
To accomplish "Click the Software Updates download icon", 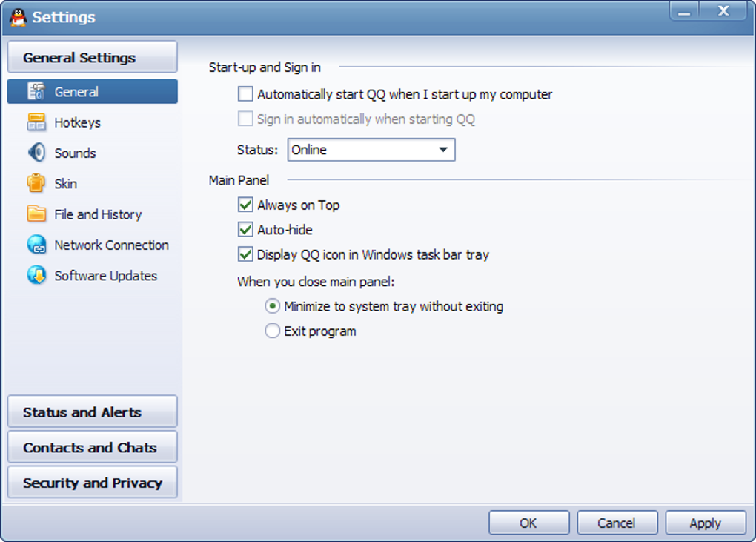I will tap(36, 275).
